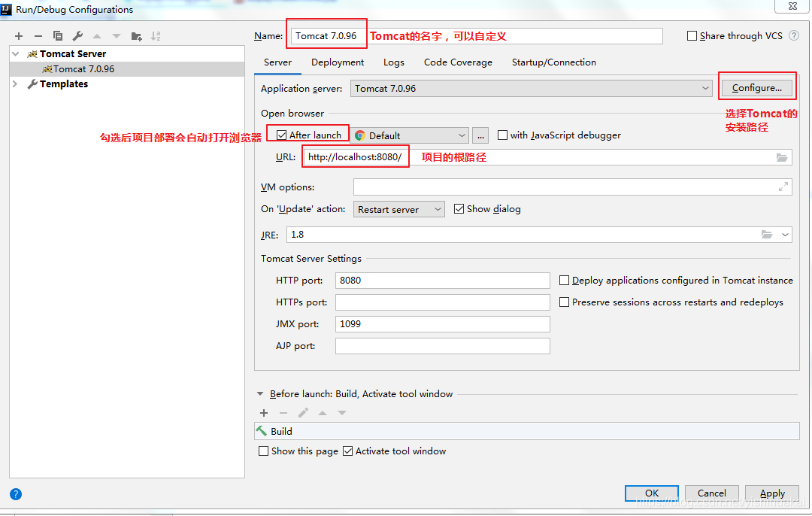Toggle Show dialog checkbox
This screenshot has width=812, height=516.
(x=459, y=209)
